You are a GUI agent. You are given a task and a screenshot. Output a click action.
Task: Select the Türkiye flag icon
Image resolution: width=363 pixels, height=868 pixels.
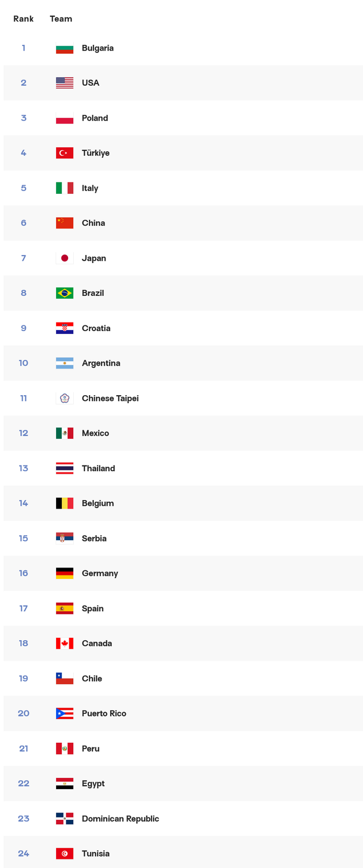point(65,153)
